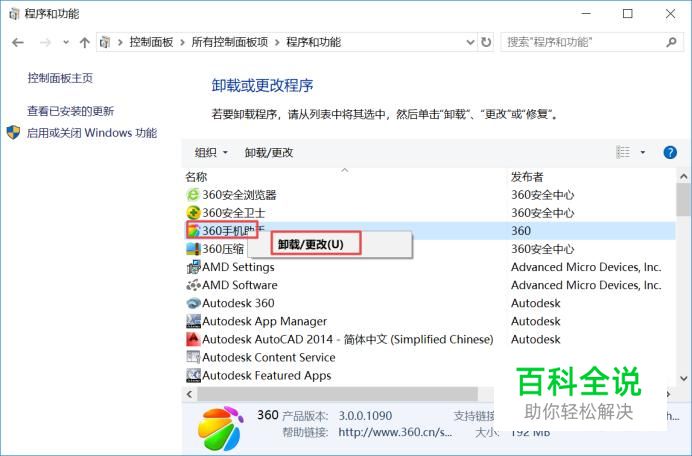Refresh the program list

(x=486, y=42)
